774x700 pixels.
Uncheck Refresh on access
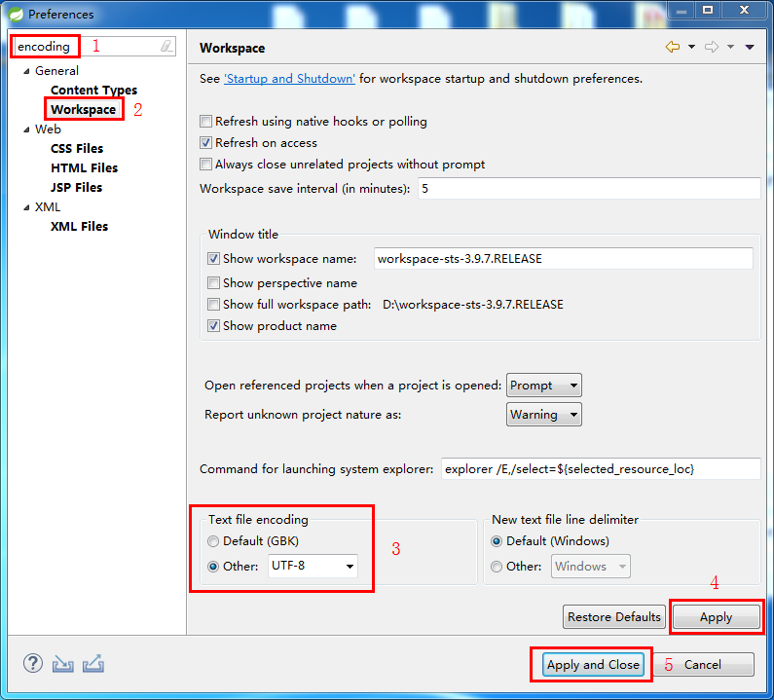[x=205, y=143]
